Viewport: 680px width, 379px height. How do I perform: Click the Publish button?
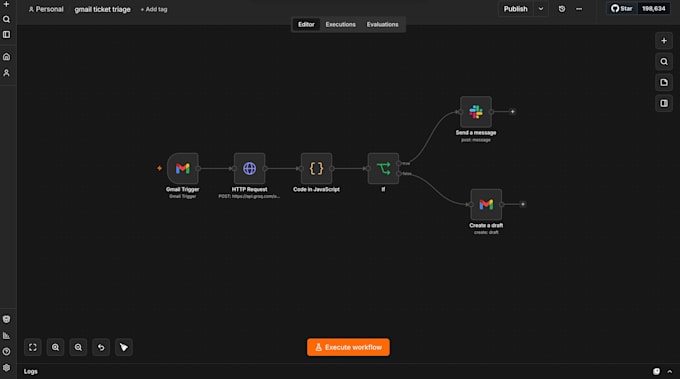pyautogui.click(x=516, y=9)
